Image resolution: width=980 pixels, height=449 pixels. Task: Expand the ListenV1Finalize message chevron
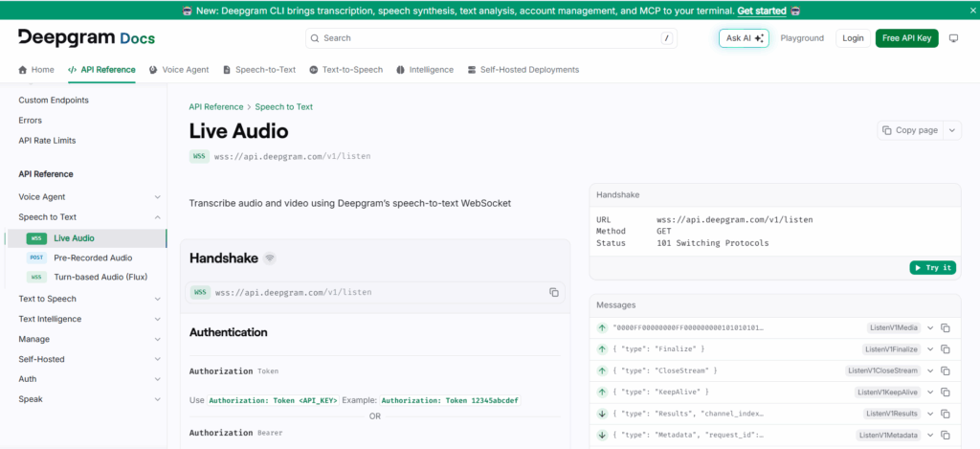tap(930, 348)
